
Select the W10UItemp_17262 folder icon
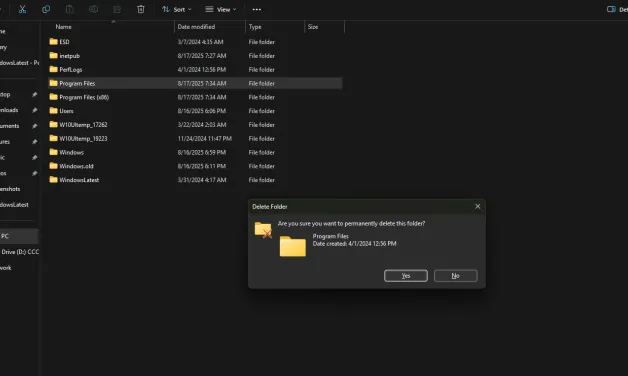point(53,125)
